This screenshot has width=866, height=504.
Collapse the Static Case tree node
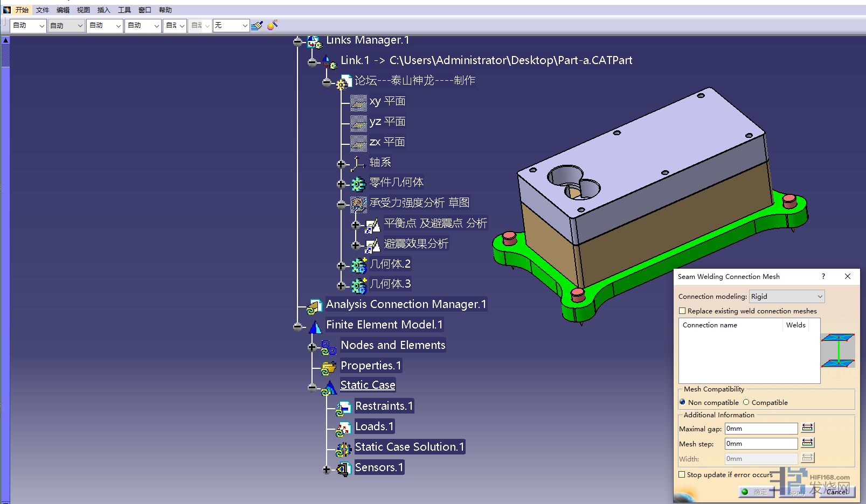pyautogui.click(x=312, y=387)
